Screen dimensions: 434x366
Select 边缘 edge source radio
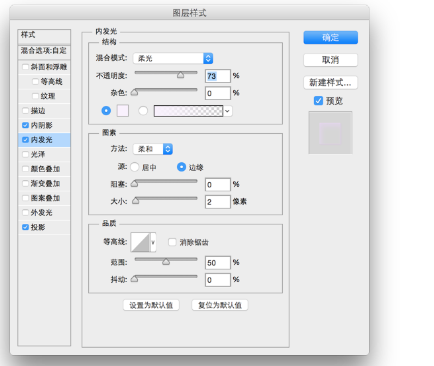[x=181, y=167]
